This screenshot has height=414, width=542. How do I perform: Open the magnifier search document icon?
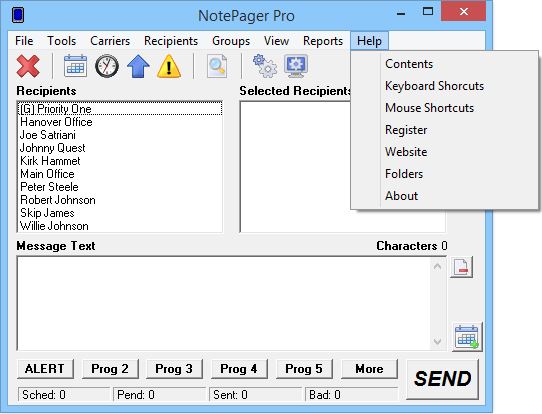pyautogui.click(x=217, y=66)
